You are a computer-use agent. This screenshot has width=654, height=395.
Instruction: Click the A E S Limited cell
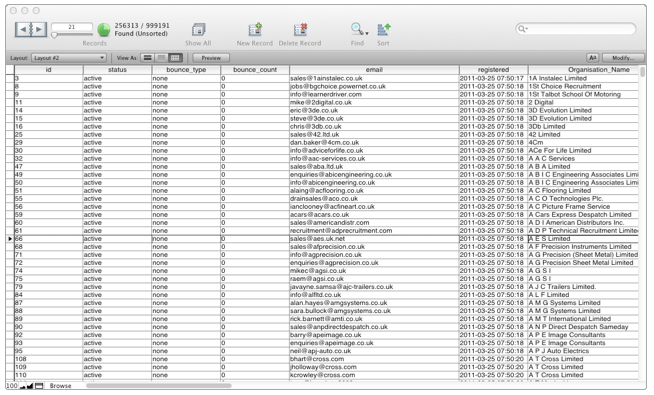[x=583, y=239]
